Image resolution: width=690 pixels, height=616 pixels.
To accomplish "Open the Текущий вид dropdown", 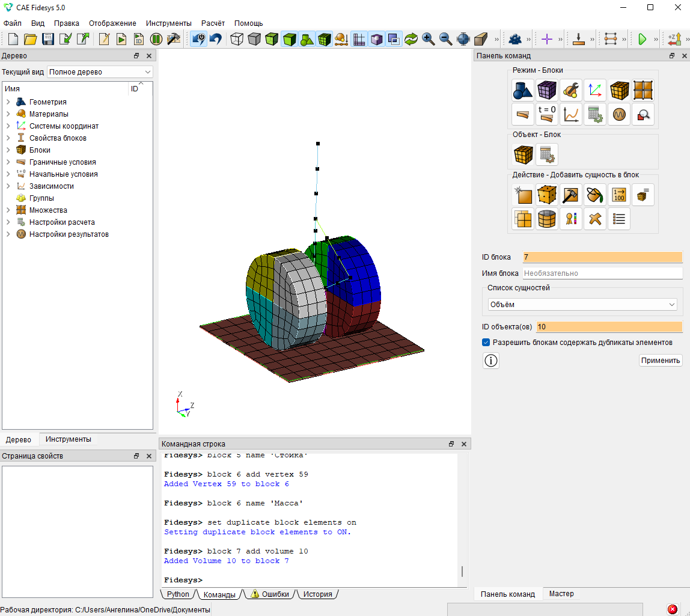I will (x=100, y=72).
